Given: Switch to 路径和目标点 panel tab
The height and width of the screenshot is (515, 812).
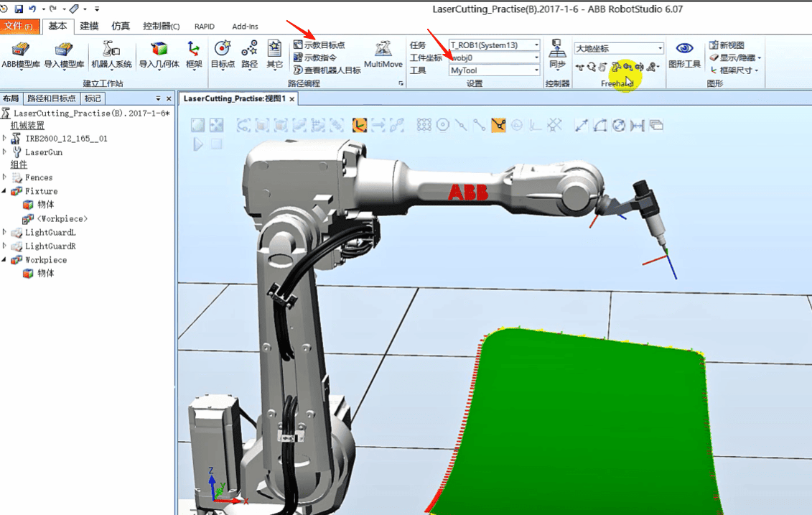Looking at the screenshot, I should tap(51, 98).
